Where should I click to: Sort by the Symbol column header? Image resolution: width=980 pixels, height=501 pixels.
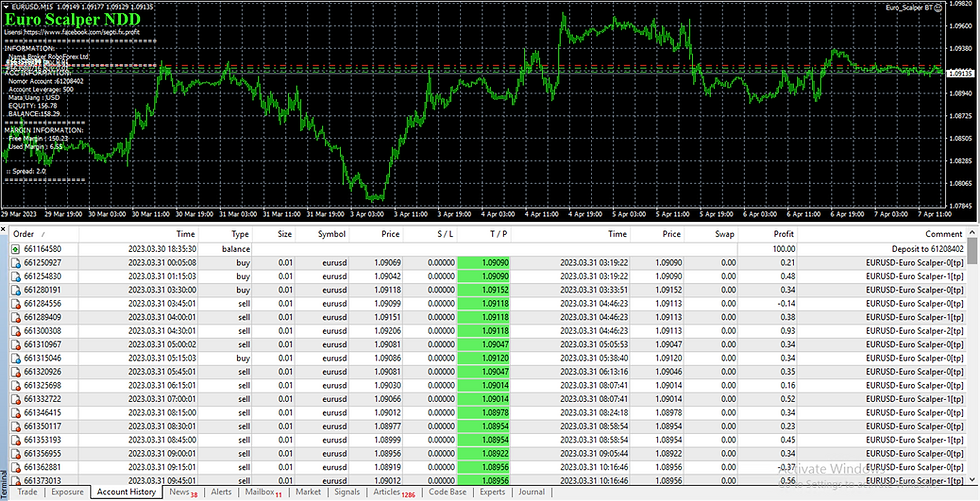pyautogui.click(x=321, y=234)
